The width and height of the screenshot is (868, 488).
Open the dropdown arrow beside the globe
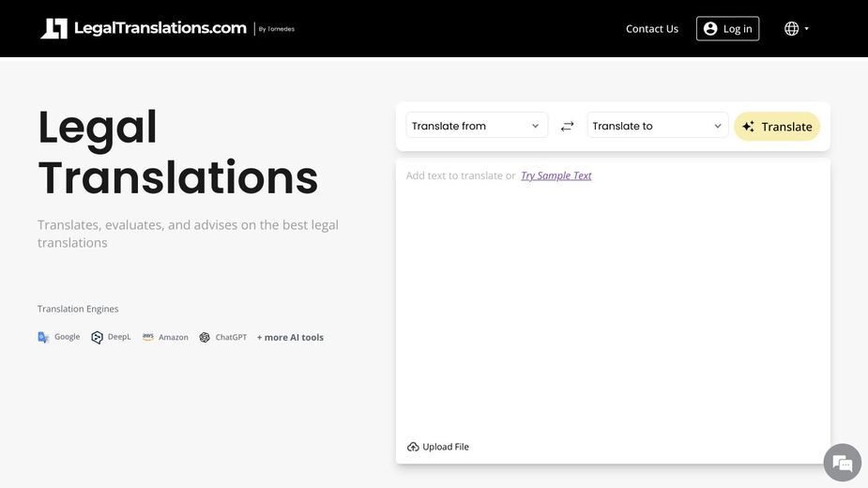point(807,28)
